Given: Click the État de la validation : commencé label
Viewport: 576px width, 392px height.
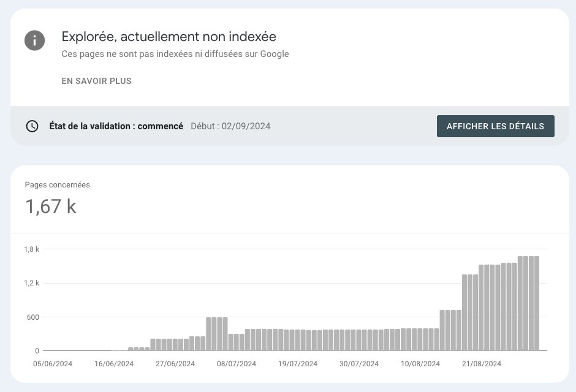Looking at the screenshot, I should pos(115,126).
